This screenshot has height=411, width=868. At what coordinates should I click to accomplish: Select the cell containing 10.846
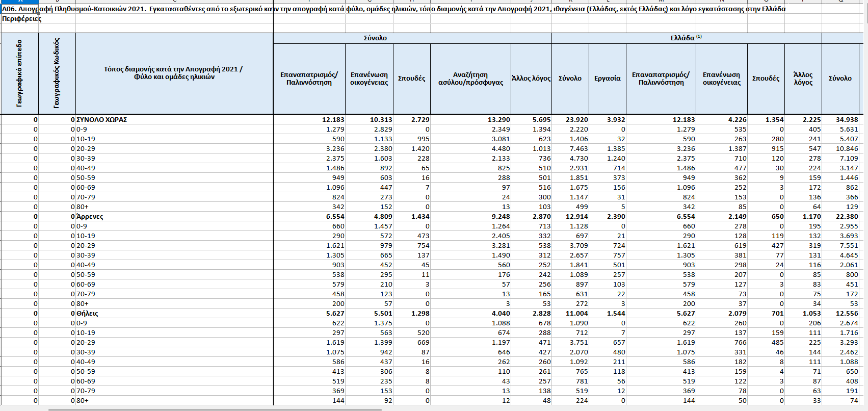pyautogui.click(x=840, y=149)
